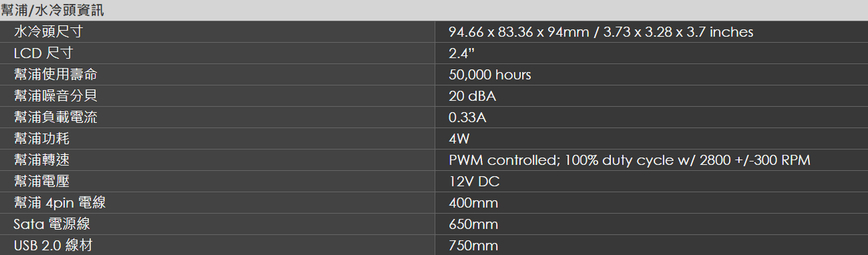
Task: Click the 12V DC voltage value
Action: click(x=474, y=182)
